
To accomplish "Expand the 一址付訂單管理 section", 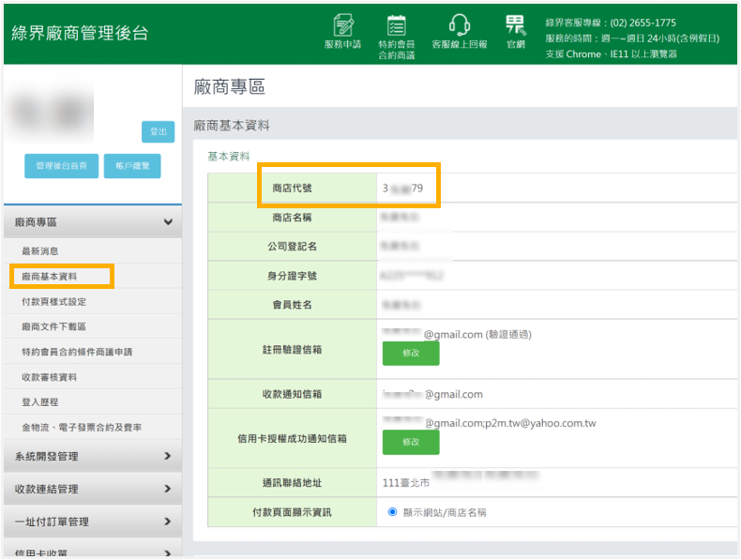I will click(x=93, y=522).
